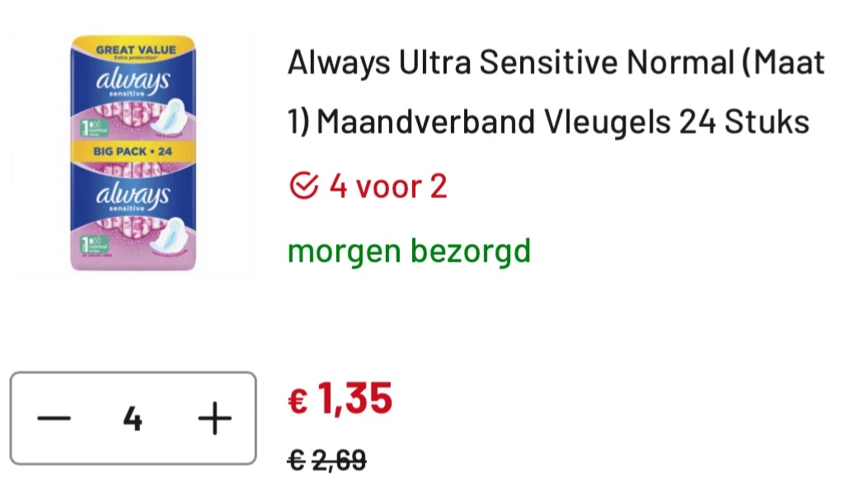Click the crossed-out € 2,69 original price
The image size is (868, 504).
pos(326,460)
